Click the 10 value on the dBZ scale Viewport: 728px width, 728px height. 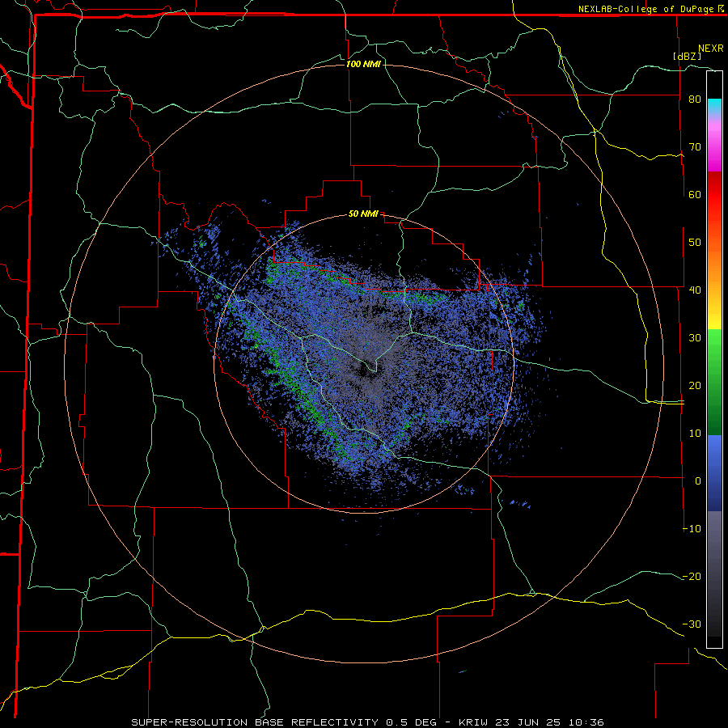click(695, 434)
